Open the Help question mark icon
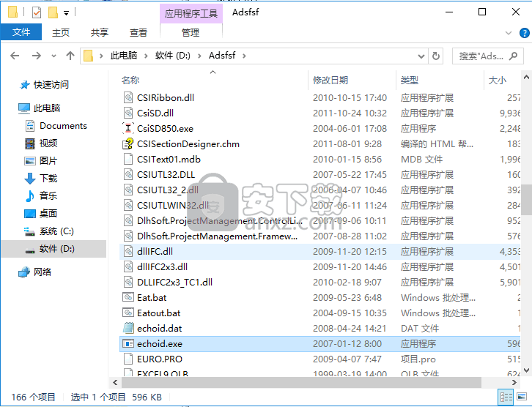 pos(524,33)
